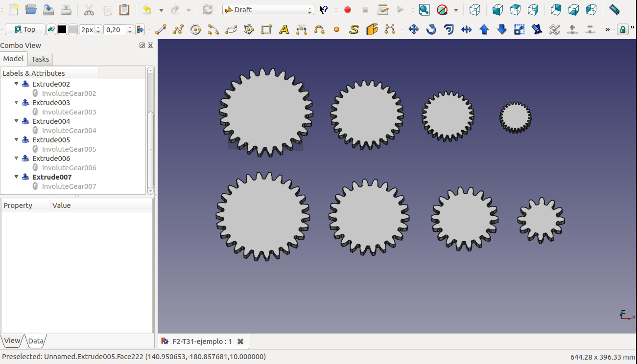Choose the Draft Rectangle tool
Viewport: 637px width, 364px height.
pos(266,30)
